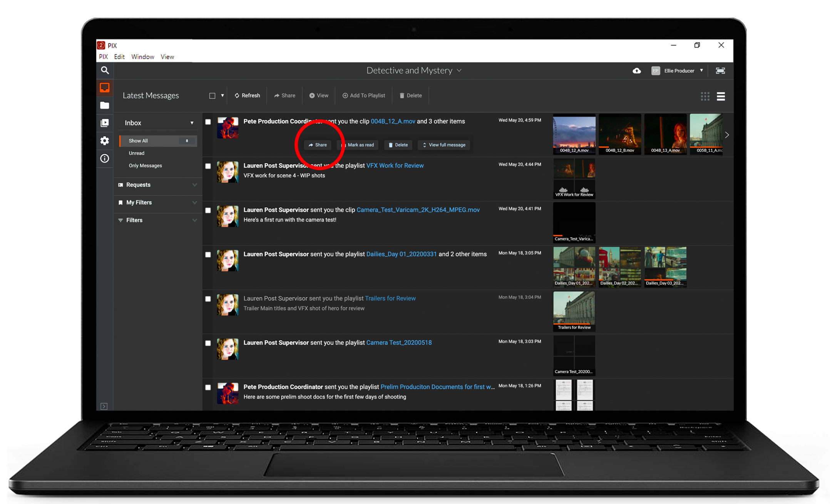Toggle the select-all checkbox in toolbar
Screen dimensions: 830x504
tap(212, 96)
